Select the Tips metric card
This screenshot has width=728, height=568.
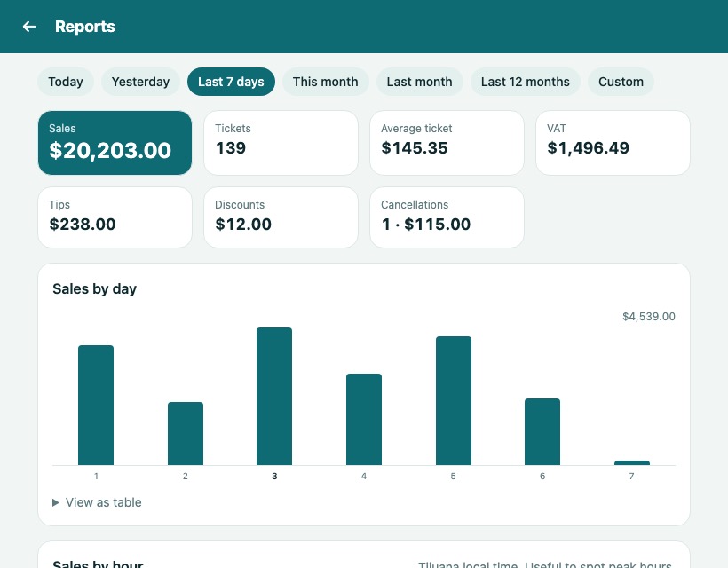click(x=115, y=217)
